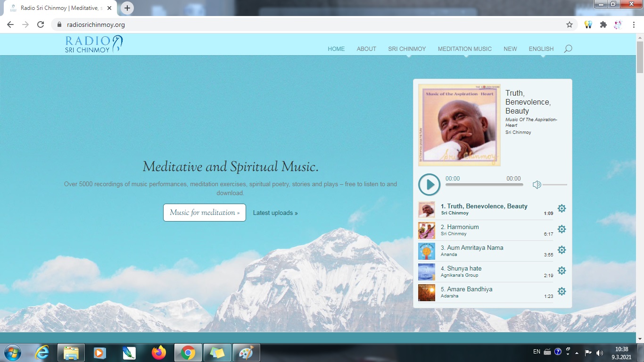Open the Latest uploads link
The image size is (644, 362).
[275, 213]
